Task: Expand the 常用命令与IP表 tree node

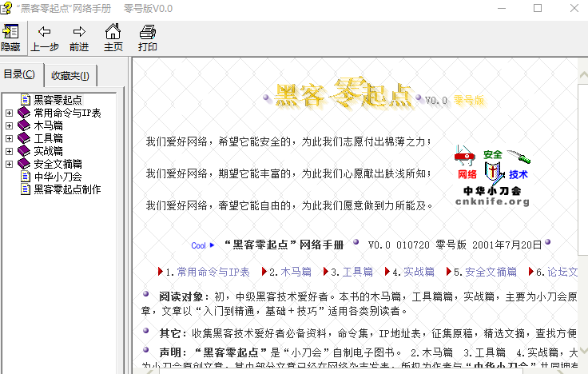Action: click(x=10, y=113)
